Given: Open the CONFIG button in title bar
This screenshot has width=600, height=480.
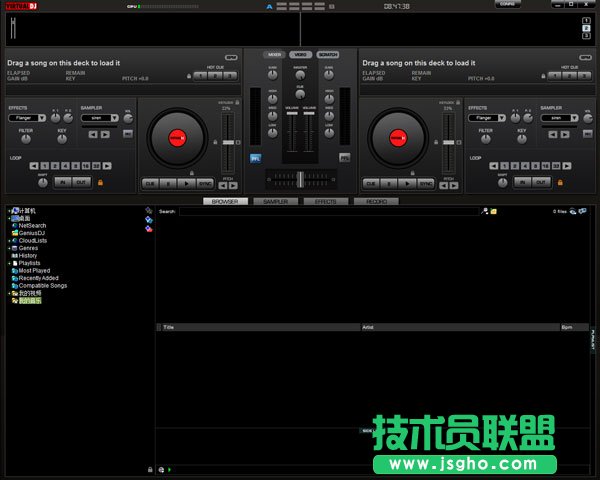Looking at the screenshot, I should coord(507,4).
